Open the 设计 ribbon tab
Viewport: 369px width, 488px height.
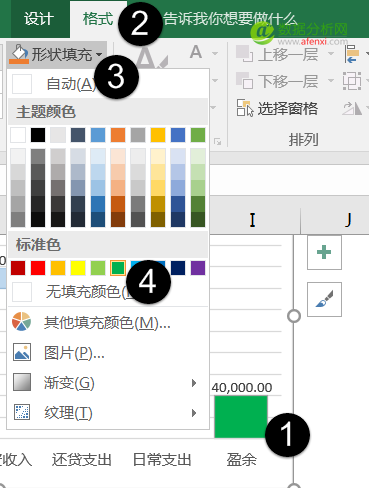pyautogui.click(x=39, y=19)
